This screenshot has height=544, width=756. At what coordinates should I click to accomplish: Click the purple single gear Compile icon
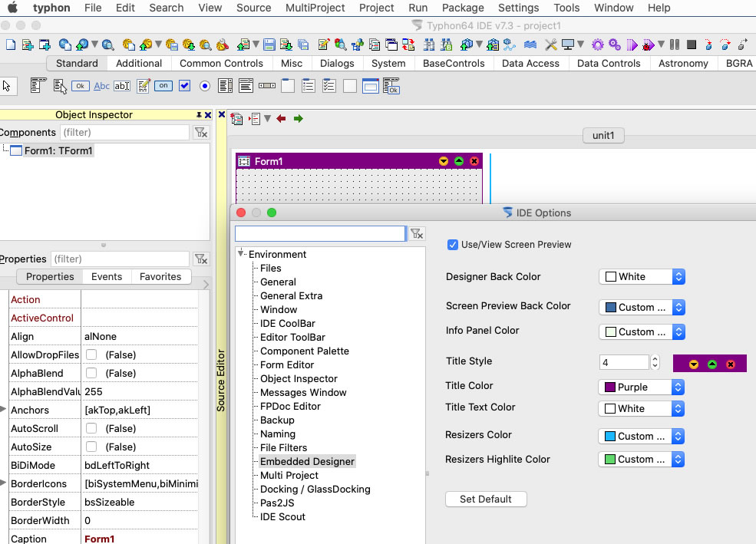click(x=598, y=45)
